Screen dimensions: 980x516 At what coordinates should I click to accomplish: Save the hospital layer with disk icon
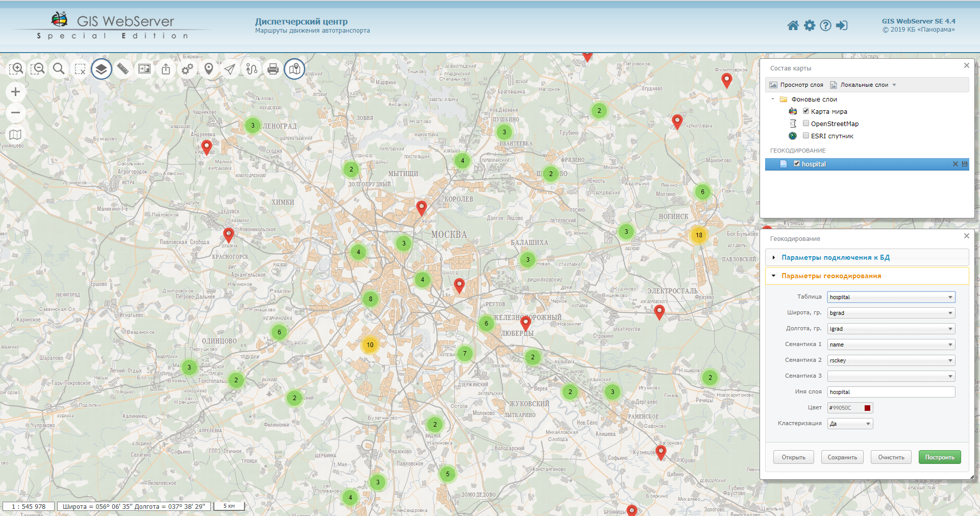[x=964, y=164]
